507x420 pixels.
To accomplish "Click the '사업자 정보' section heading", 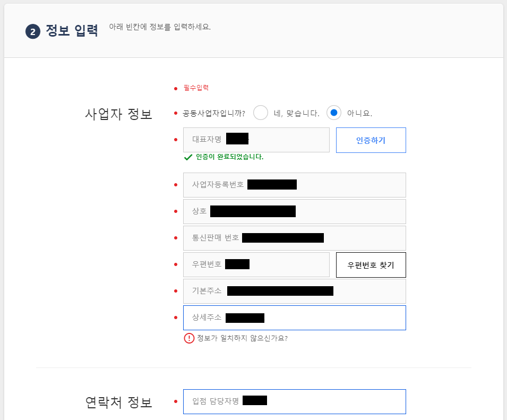I will pyautogui.click(x=118, y=114).
